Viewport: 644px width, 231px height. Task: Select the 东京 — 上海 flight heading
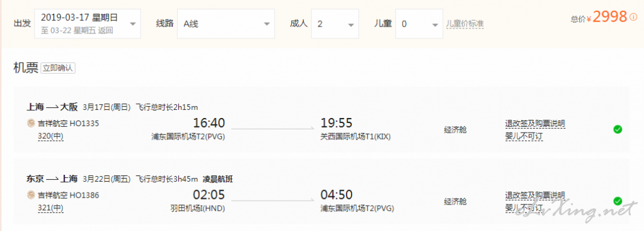coord(52,179)
